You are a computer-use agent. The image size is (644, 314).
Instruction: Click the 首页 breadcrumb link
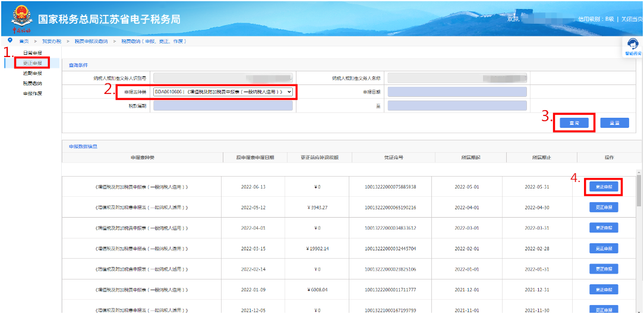[x=24, y=41]
